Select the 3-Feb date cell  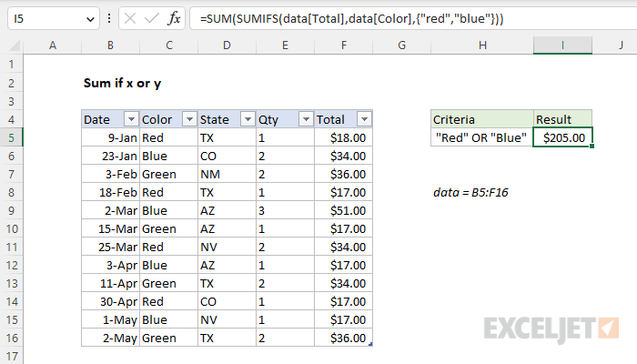(x=110, y=175)
